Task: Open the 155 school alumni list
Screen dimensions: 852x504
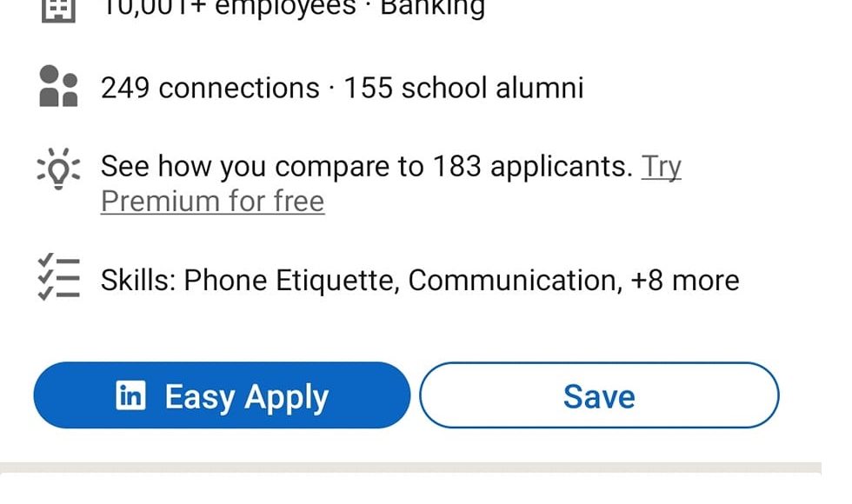Action: coord(463,88)
